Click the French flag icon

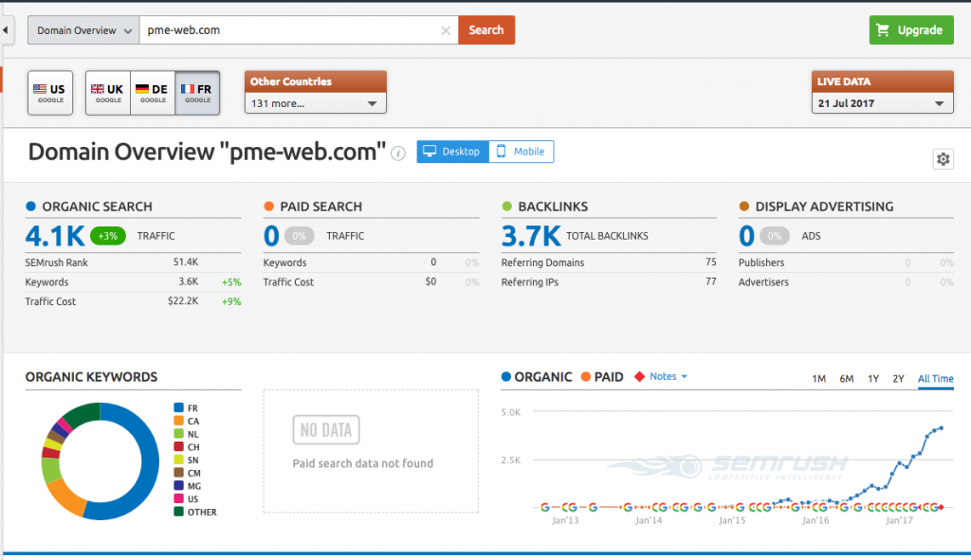188,89
